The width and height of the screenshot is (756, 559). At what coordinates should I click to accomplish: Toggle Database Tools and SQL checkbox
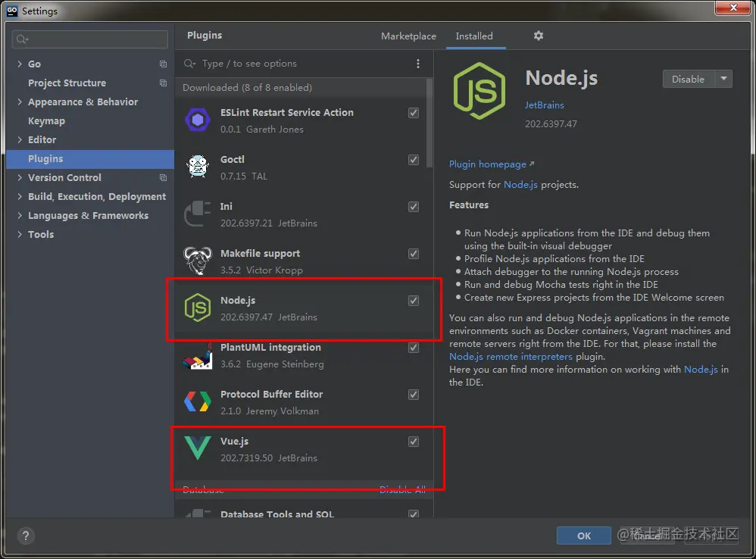(413, 514)
